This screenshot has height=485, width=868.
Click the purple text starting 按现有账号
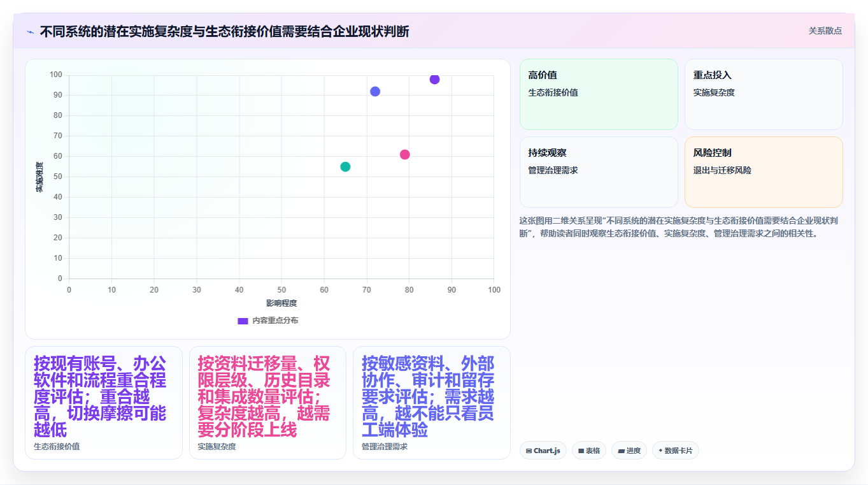tap(101, 396)
